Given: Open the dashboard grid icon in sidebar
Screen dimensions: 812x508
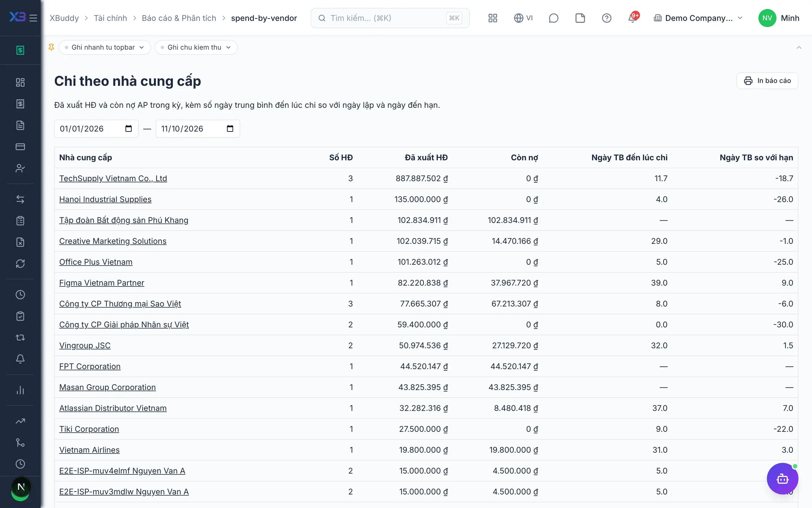Looking at the screenshot, I should point(20,82).
